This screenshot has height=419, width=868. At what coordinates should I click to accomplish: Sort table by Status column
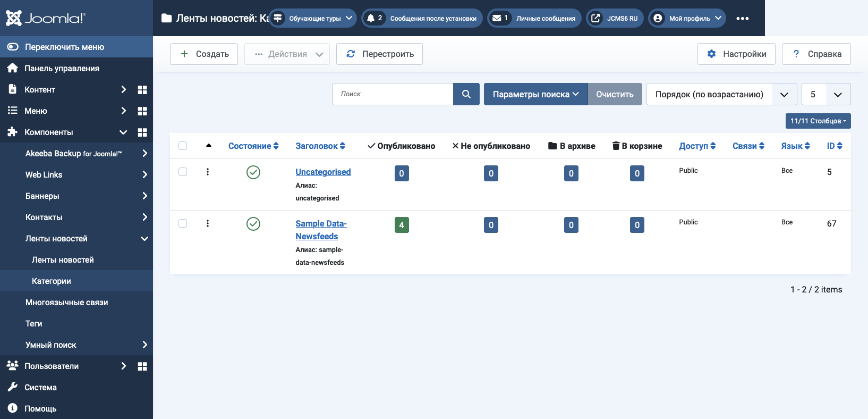pos(253,146)
